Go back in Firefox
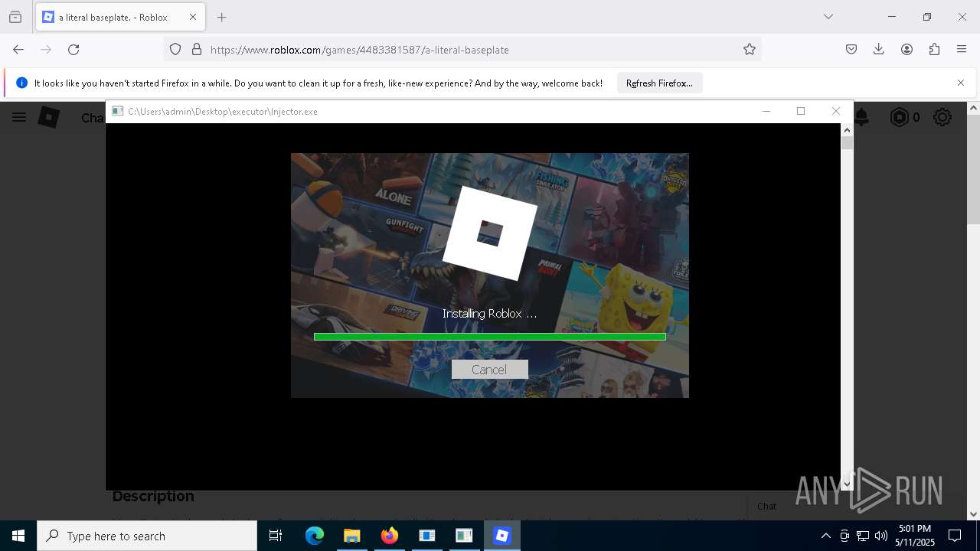This screenshot has height=551, width=980. coord(18,49)
